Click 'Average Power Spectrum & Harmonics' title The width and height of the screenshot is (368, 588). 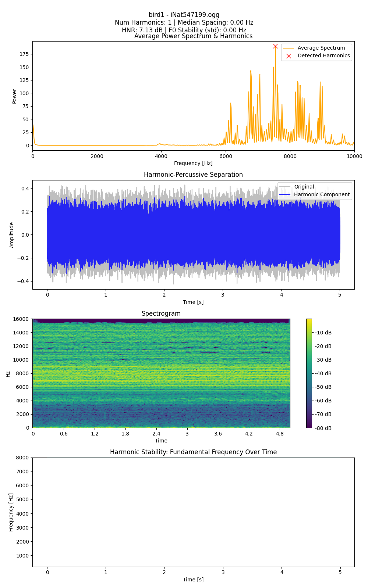coord(193,36)
